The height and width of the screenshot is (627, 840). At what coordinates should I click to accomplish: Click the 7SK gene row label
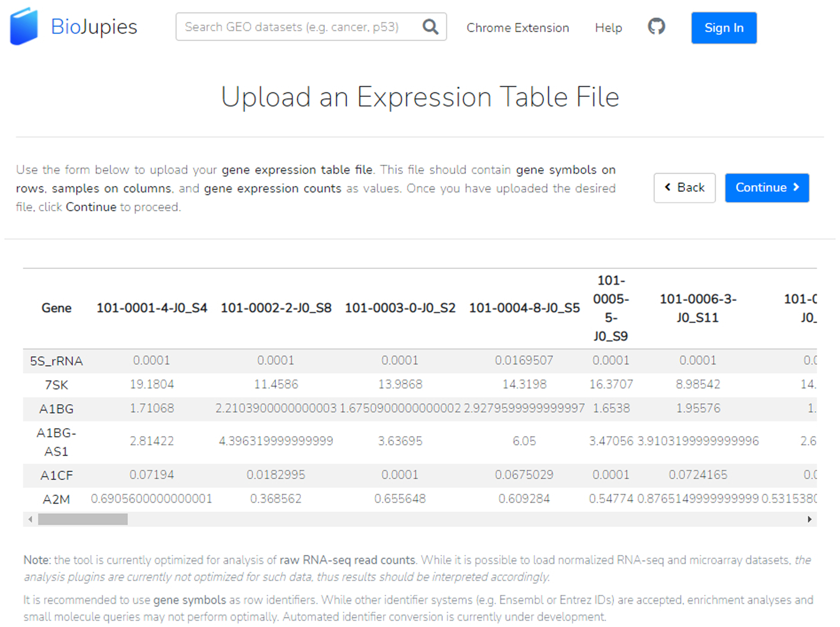(x=56, y=384)
